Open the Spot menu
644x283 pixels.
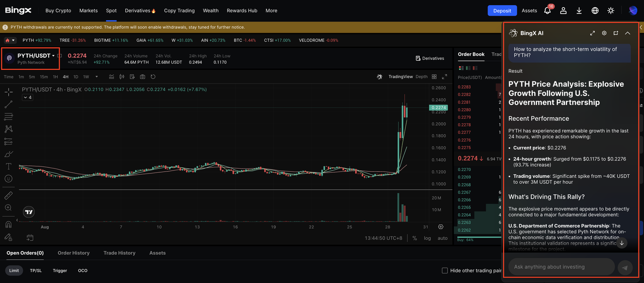tap(111, 11)
